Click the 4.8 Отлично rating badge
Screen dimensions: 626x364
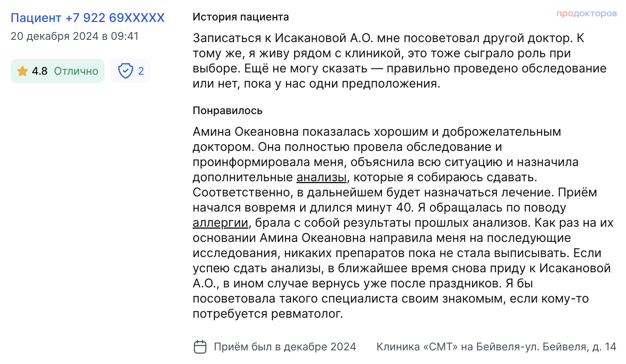pos(57,71)
